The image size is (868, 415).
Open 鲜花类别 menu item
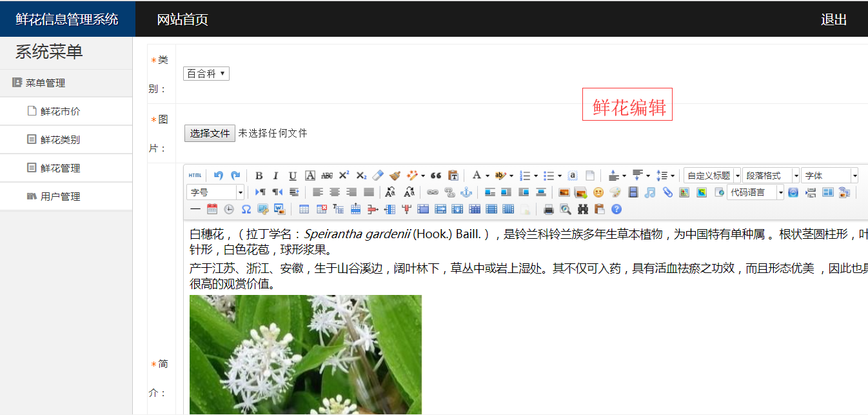[x=61, y=139]
